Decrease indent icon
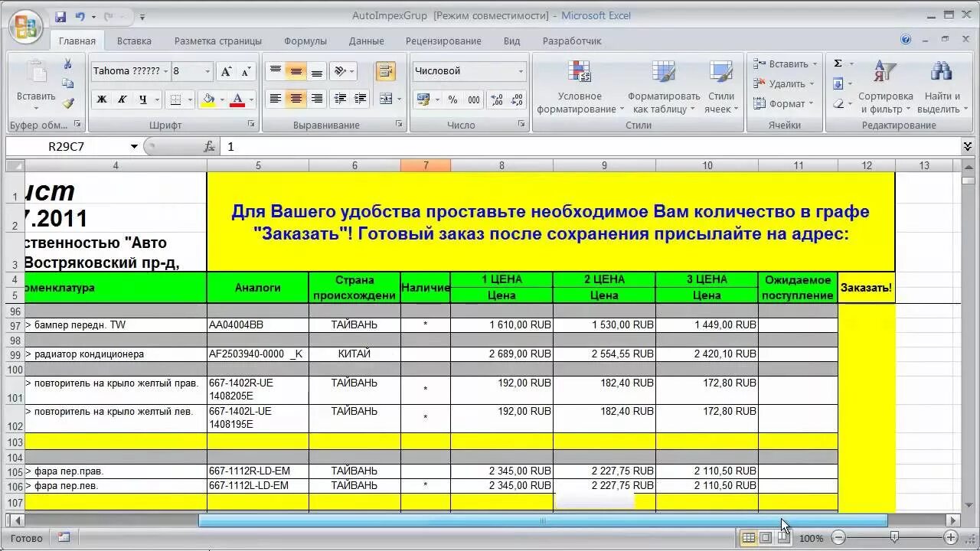 (341, 99)
